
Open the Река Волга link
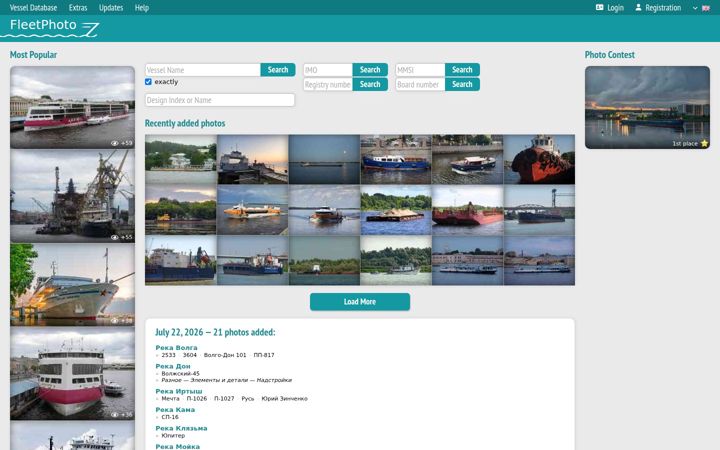pos(176,348)
